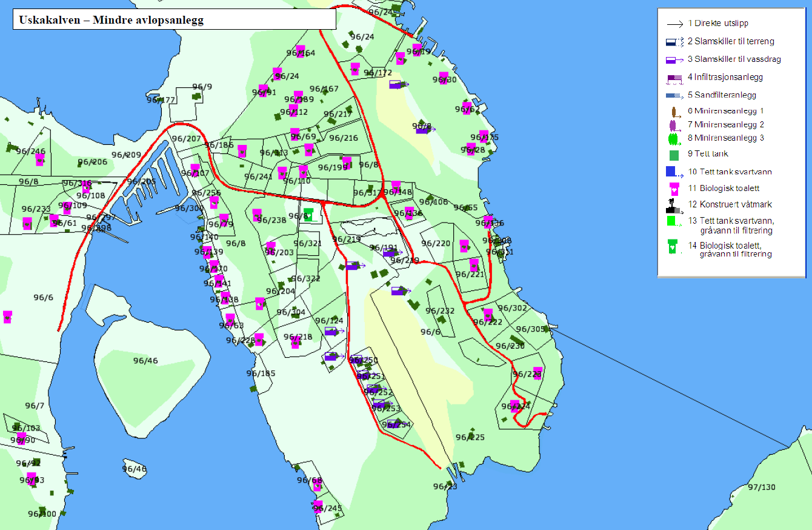Screen dimensions: 812x530
Task: Click legend text '12 Konstruert våtmark'
Action: [x=730, y=205]
